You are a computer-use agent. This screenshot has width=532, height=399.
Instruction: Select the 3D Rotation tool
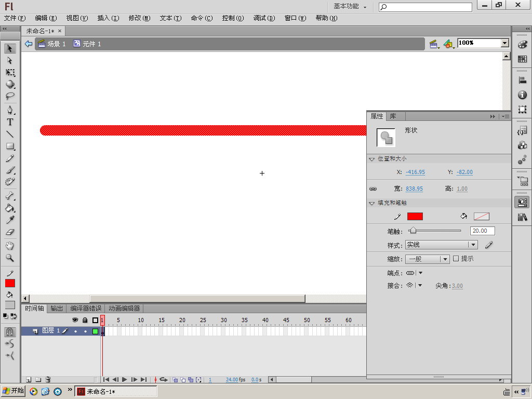(10, 84)
